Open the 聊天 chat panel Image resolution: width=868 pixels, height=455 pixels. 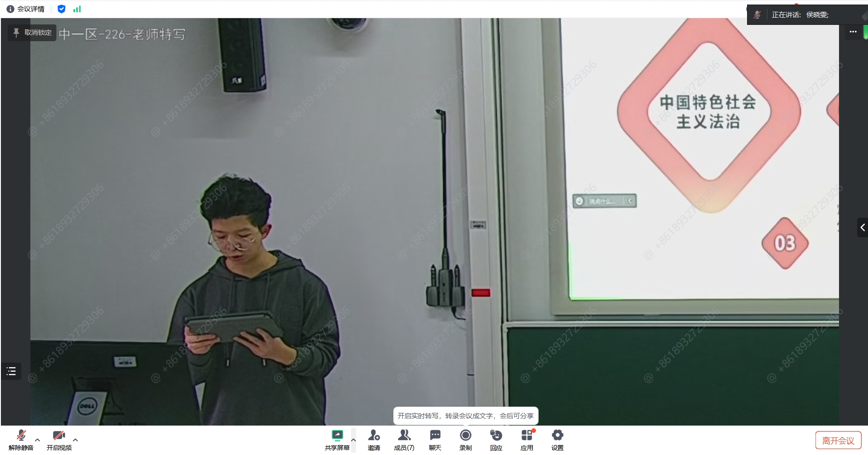435,440
